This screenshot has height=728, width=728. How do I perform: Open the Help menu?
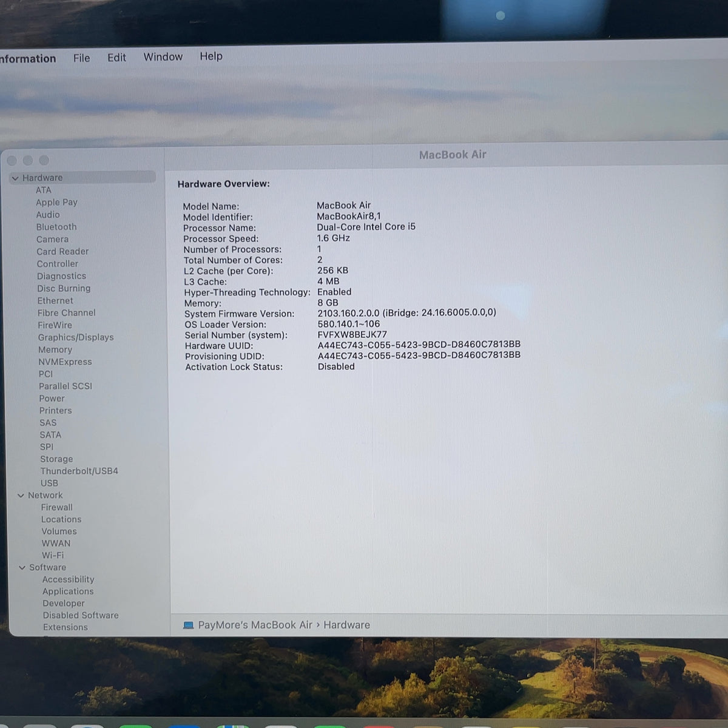(x=211, y=56)
